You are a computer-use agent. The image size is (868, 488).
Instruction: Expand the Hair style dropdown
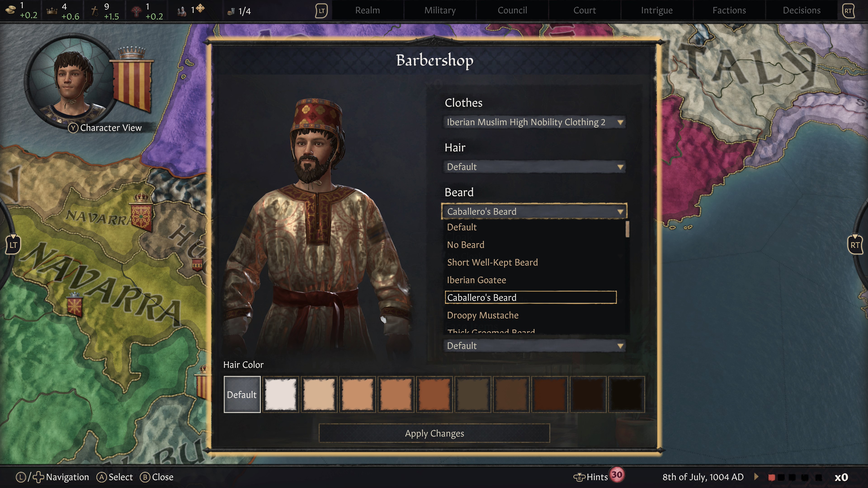[x=534, y=167]
